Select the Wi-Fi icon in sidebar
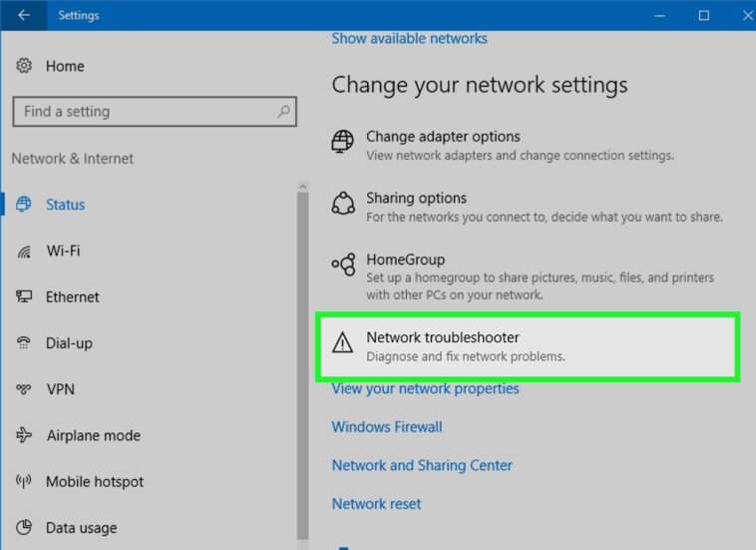This screenshot has width=756, height=550. (25, 252)
